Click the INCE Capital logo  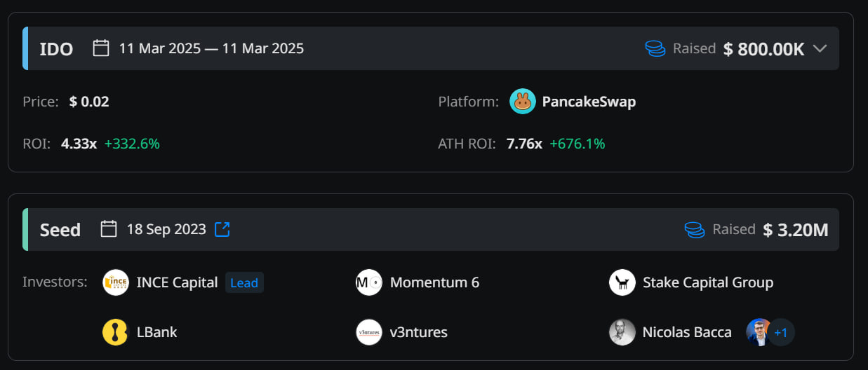pyautogui.click(x=116, y=282)
